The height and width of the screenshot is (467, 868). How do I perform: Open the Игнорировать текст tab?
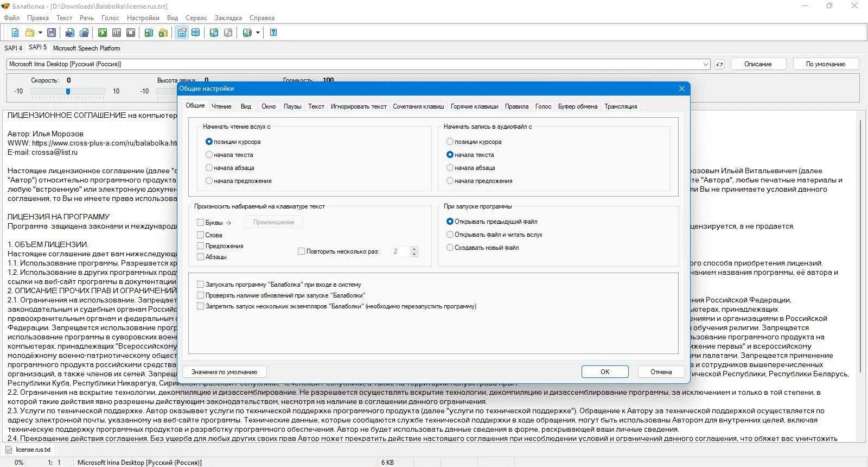point(359,106)
